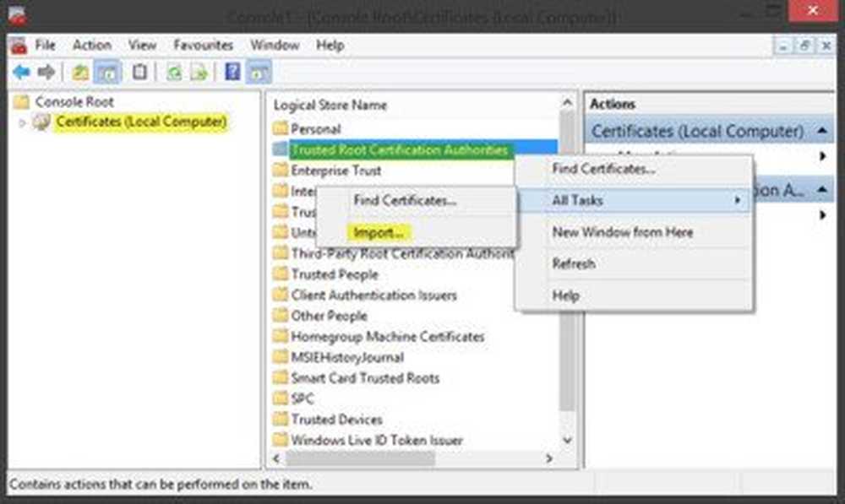
Task: Click the blue Help question mark icon
Action: point(232,72)
